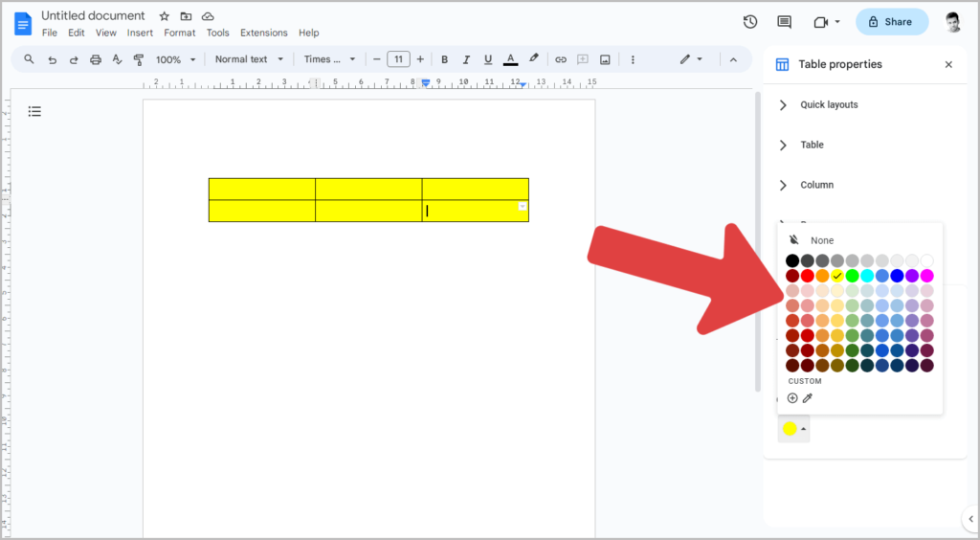Image resolution: width=980 pixels, height=540 pixels.
Task: Click the undo arrow
Action: coord(52,59)
